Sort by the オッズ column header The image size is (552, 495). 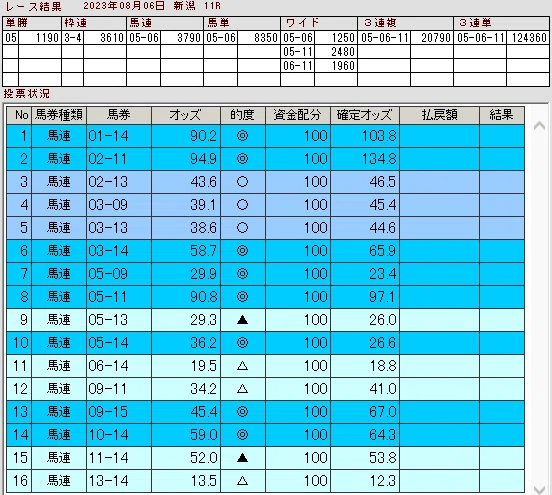tap(186, 115)
